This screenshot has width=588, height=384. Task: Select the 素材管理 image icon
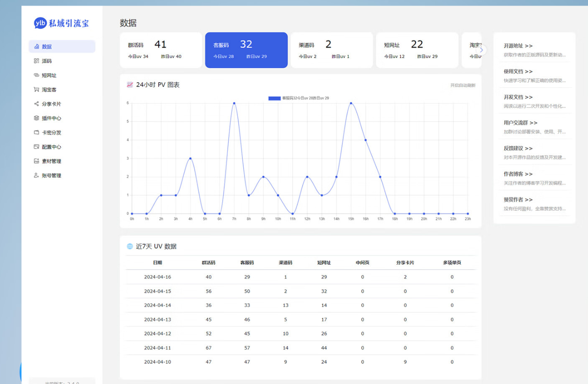(x=37, y=161)
